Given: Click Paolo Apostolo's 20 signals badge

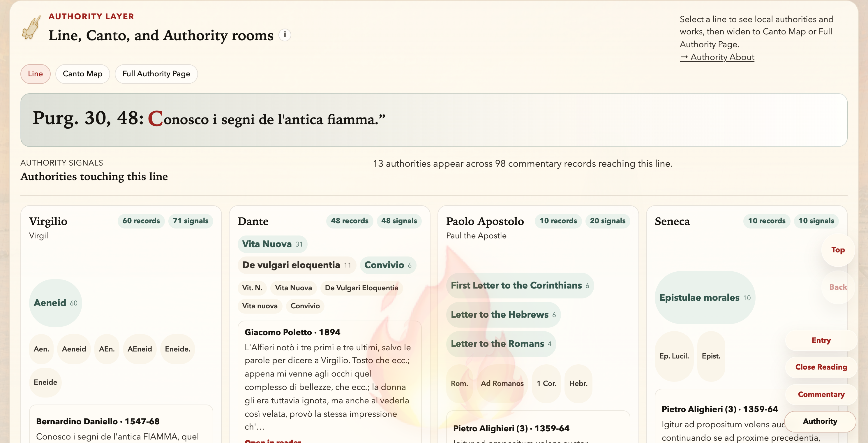Looking at the screenshot, I should click(x=608, y=221).
